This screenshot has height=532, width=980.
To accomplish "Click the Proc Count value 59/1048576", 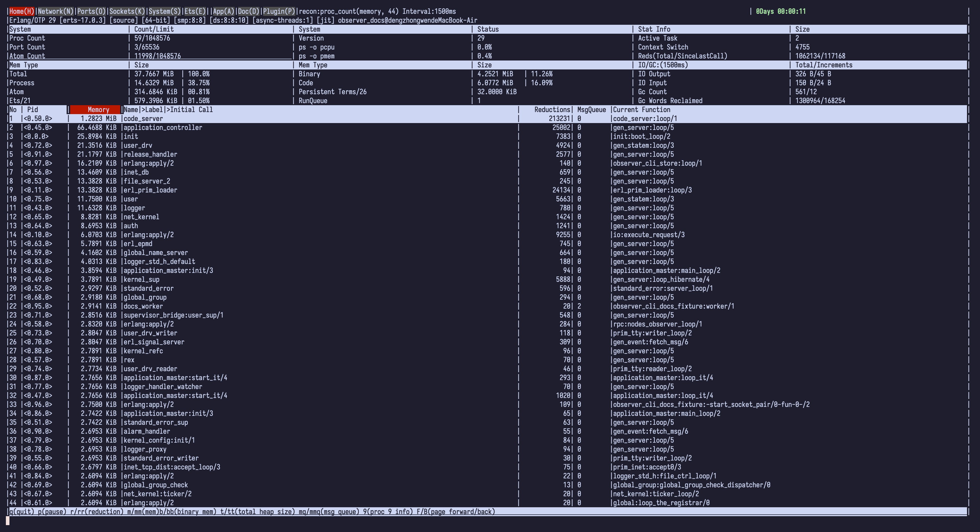I will (x=152, y=39).
